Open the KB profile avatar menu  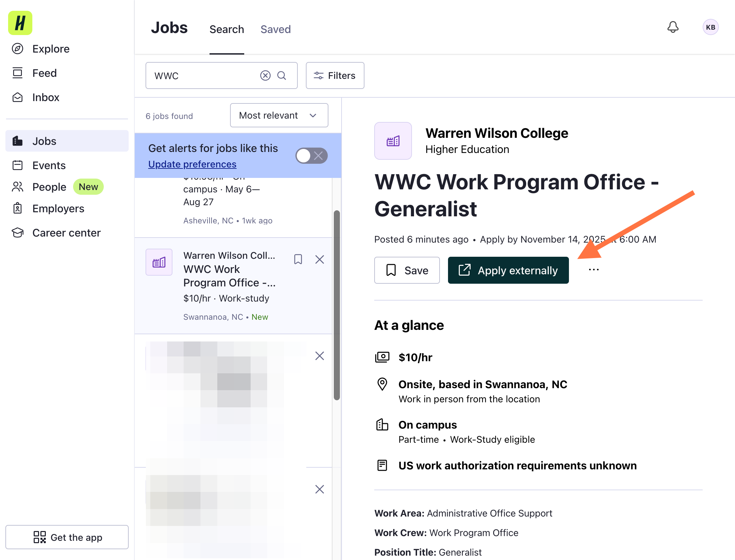click(711, 27)
